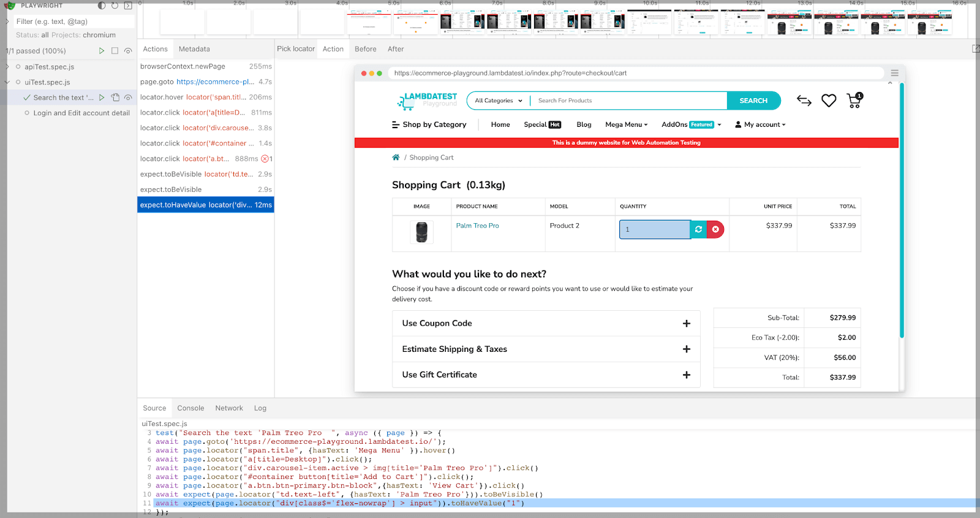Click the timeline thumbnail near 13.0s
The width and height of the screenshot is (980, 518).
tap(790, 23)
